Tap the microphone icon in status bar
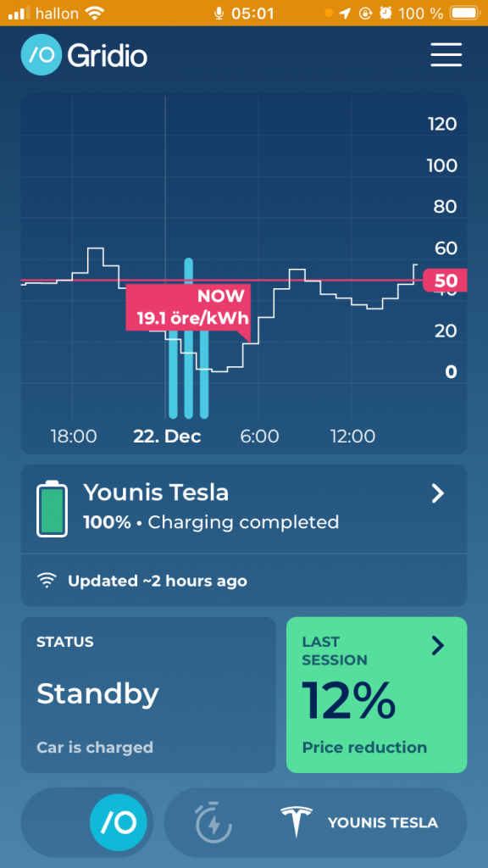Viewport: 488px width, 868px height. click(219, 14)
